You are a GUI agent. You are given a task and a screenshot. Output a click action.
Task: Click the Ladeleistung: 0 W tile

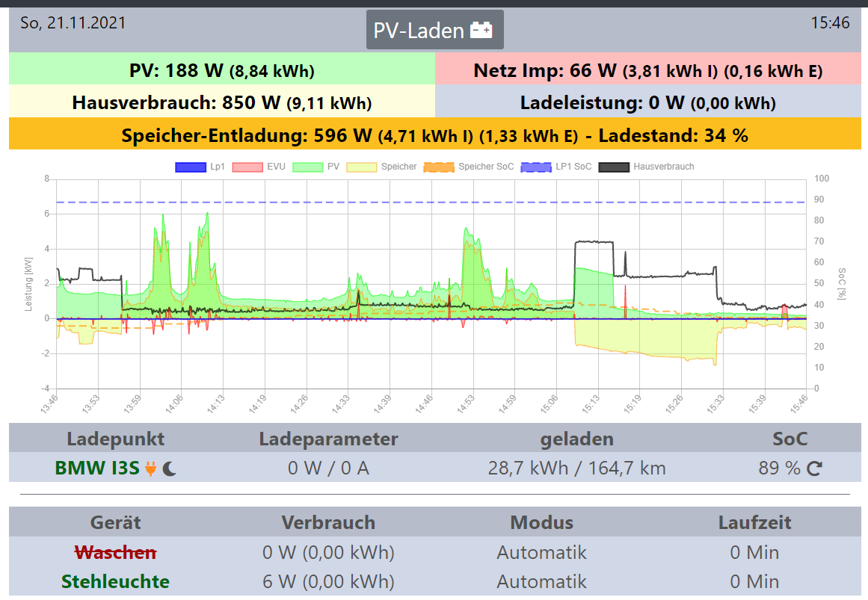pos(648,102)
